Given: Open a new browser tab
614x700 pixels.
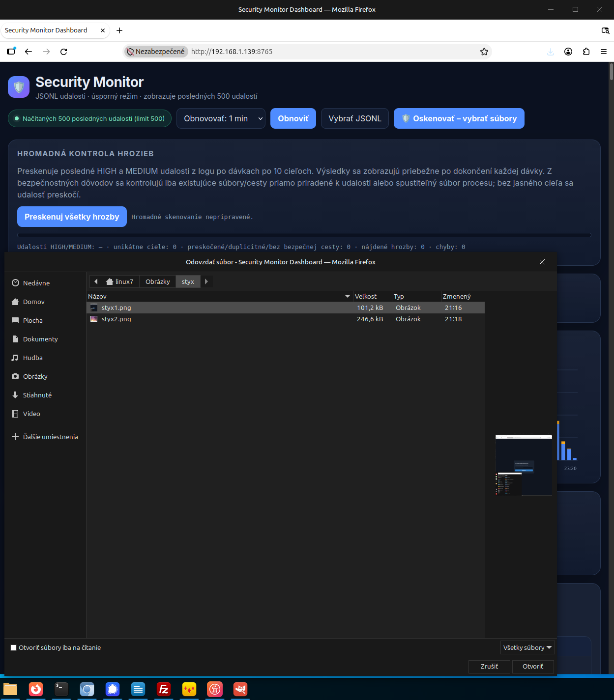Looking at the screenshot, I should (119, 30).
